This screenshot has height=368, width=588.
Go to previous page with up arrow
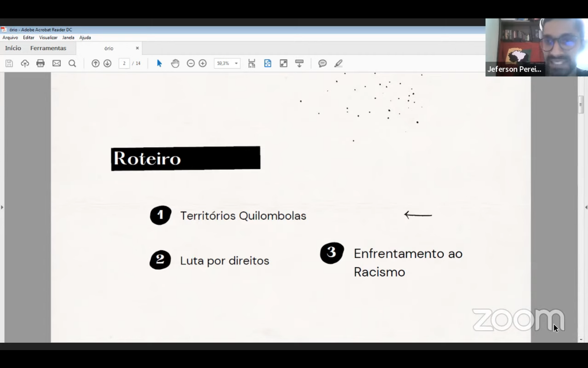click(x=96, y=63)
